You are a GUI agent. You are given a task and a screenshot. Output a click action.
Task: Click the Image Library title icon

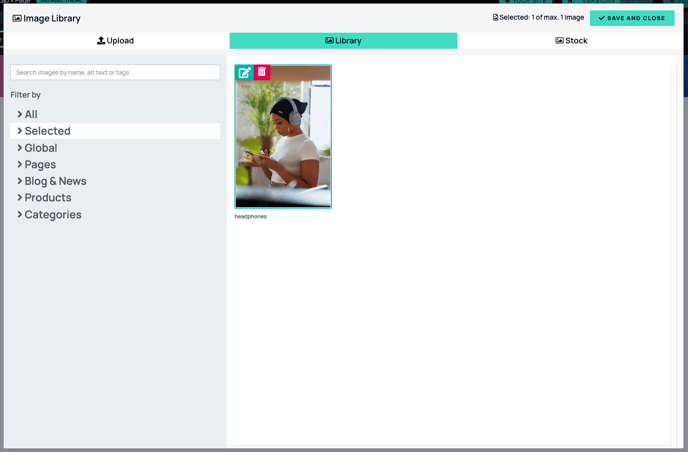[17, 18]
